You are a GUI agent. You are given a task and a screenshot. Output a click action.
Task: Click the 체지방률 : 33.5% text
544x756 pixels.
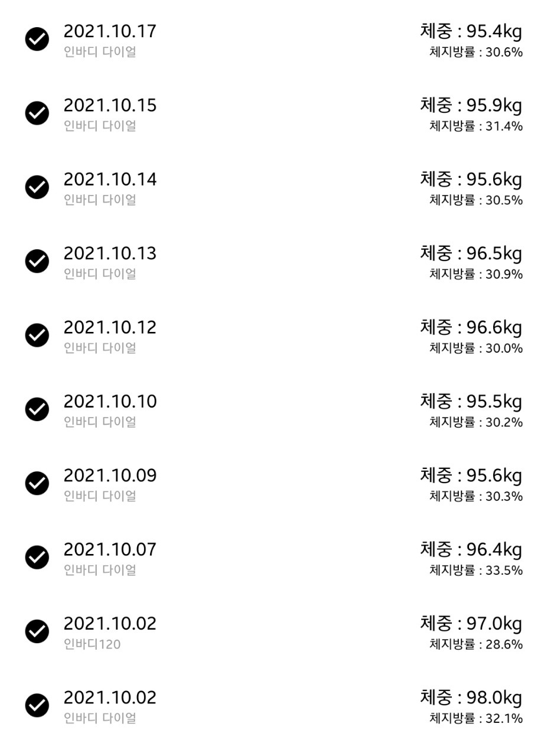pos(476,571)
